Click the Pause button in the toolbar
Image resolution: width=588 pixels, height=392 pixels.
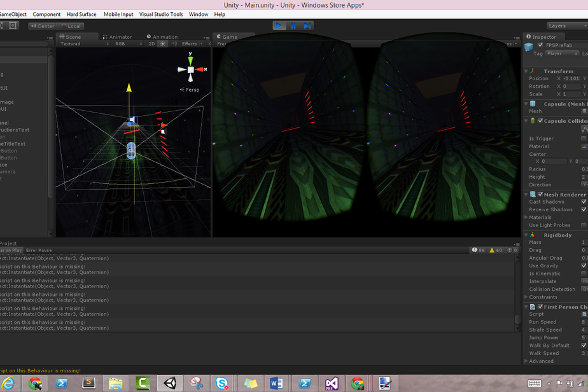pos(293,25)
